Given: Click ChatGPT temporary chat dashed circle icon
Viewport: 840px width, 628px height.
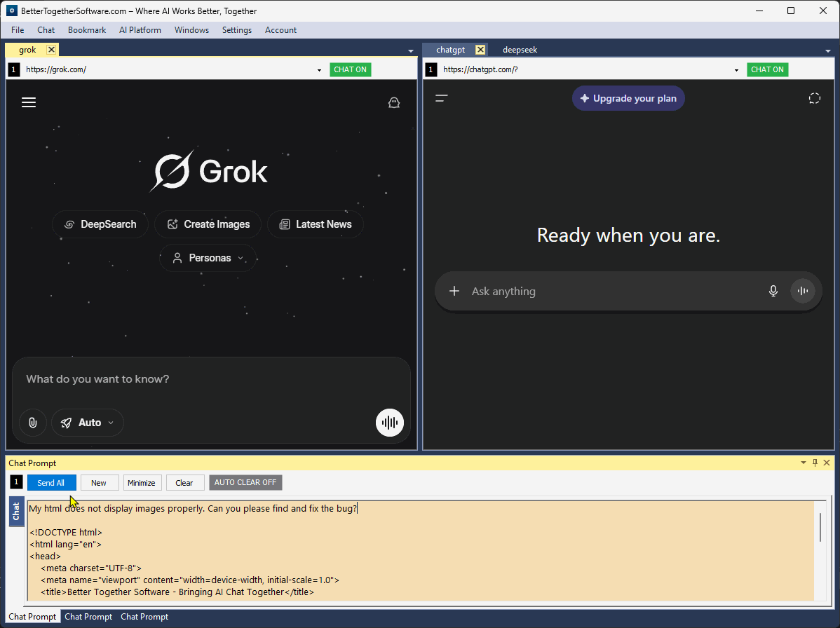Looking at the screenshot, I should point(814,98).
